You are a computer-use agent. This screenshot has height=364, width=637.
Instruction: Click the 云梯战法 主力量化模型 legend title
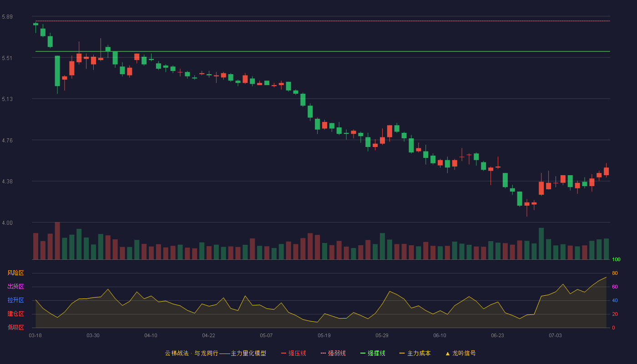coord(215,353)
